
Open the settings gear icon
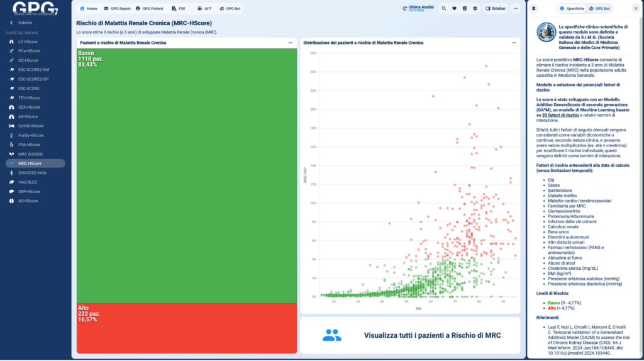click(475, 9)
